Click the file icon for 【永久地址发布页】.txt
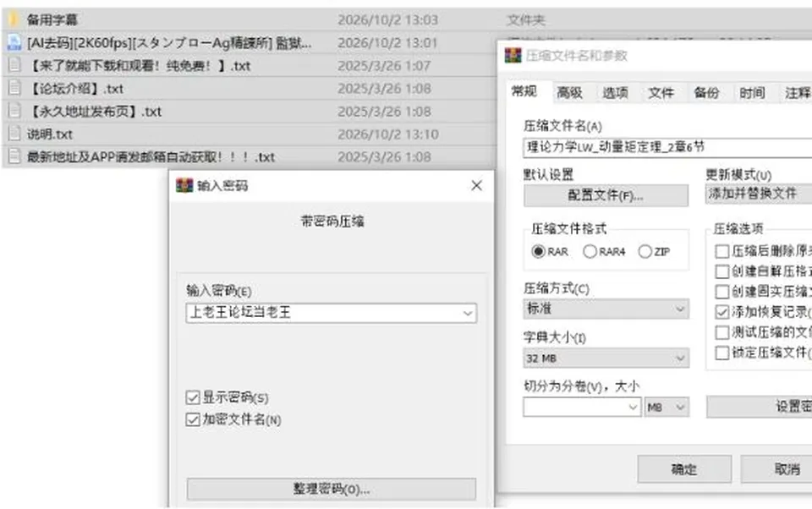Screen dimensions: 812x509 click(x=14, y=111)
